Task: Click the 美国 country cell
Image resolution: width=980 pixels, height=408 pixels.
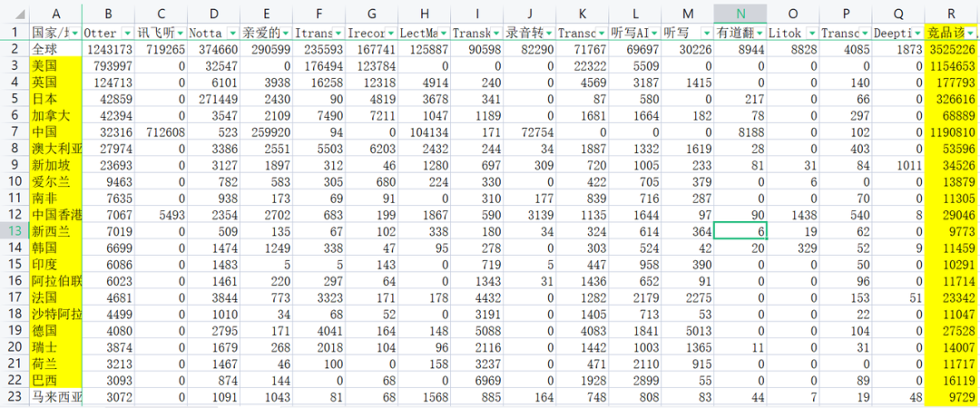Action: 55,65
